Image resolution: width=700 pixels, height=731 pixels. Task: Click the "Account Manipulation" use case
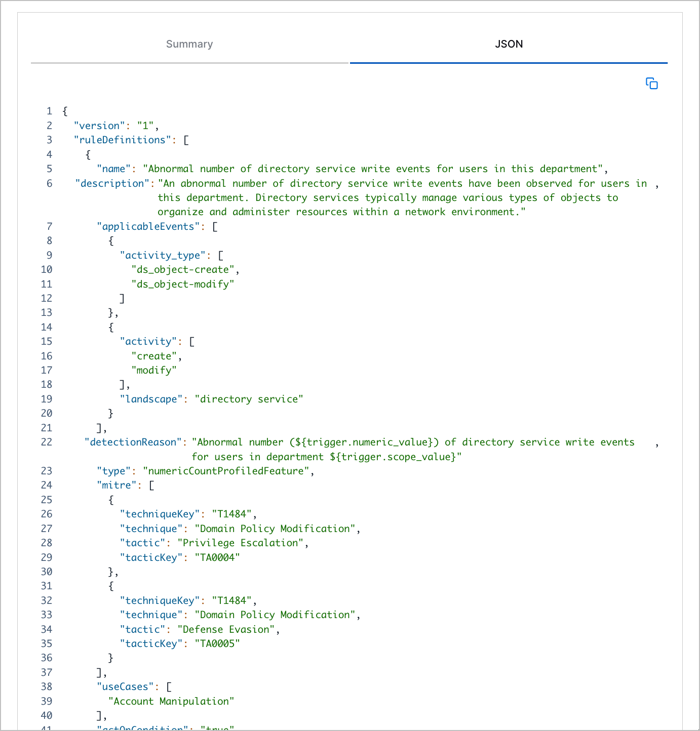[171, 701]
